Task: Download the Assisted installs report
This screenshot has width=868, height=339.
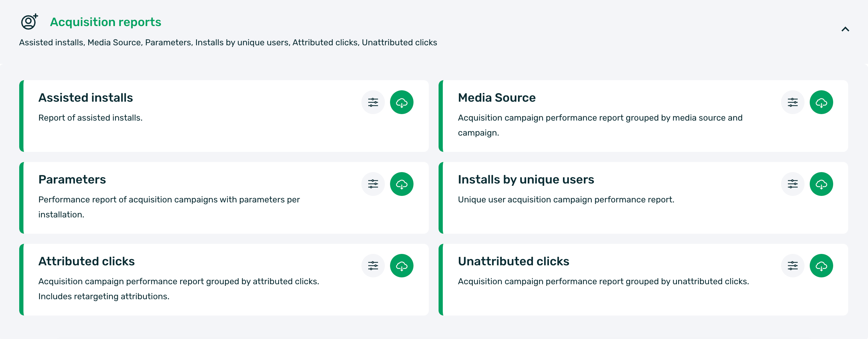Action: click(x=402, y=102)
